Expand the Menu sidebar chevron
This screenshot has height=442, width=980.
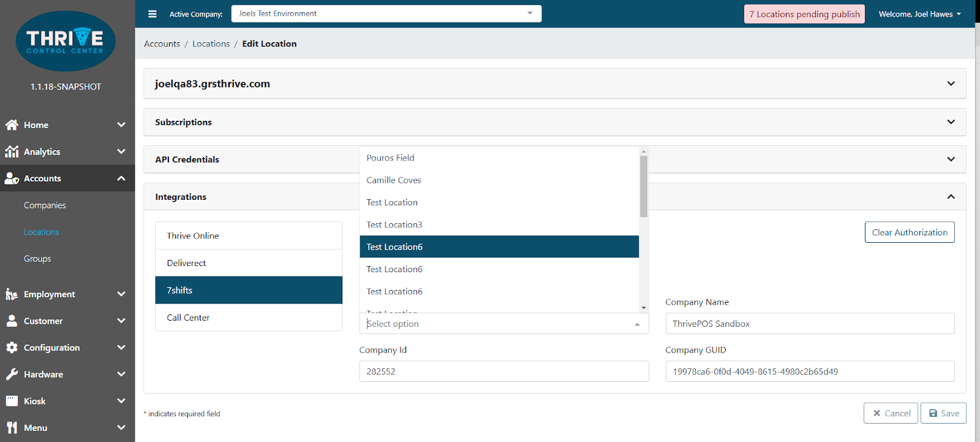121,427
